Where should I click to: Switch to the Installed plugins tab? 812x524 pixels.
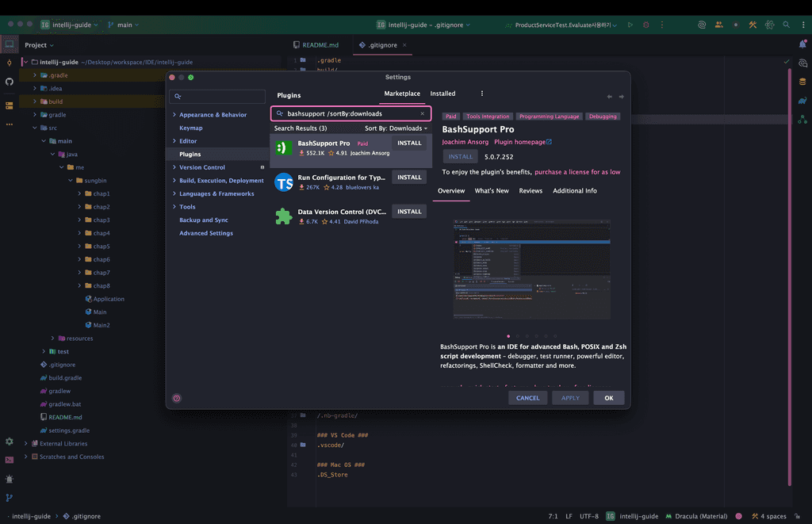click(442, 94)
